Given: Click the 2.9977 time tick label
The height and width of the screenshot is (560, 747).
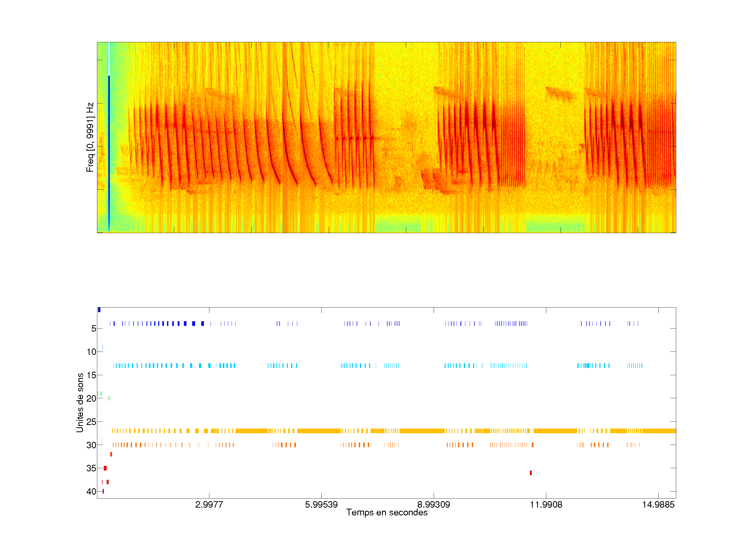Looking at the screenshot, I should click(x=209, y=505).
